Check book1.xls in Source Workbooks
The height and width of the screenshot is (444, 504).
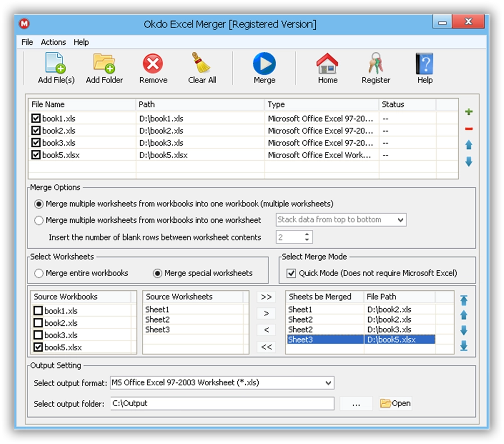pos(38,311)
